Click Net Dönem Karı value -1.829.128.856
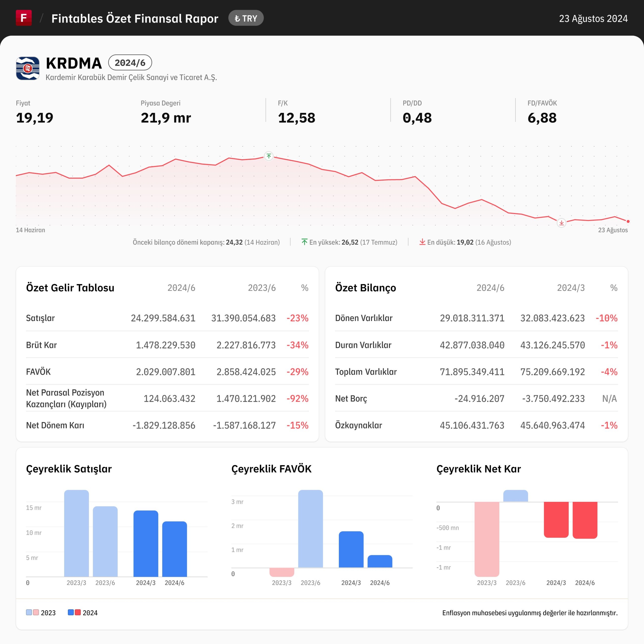 pos(164,425)
